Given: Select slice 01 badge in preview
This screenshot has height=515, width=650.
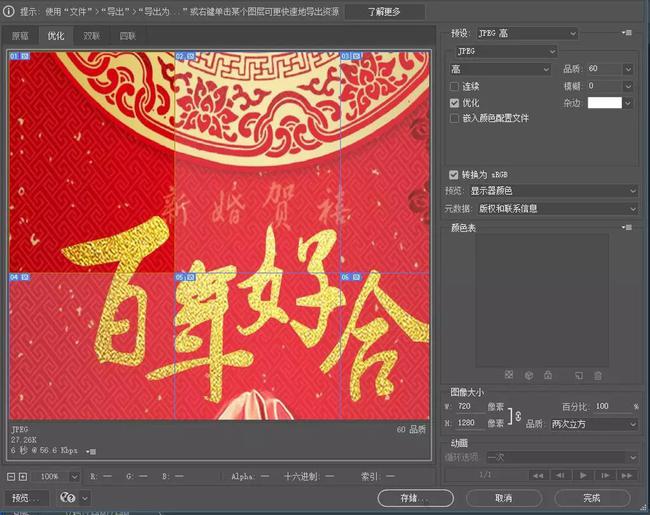Looking at the screenshot, I should [19, 56].
